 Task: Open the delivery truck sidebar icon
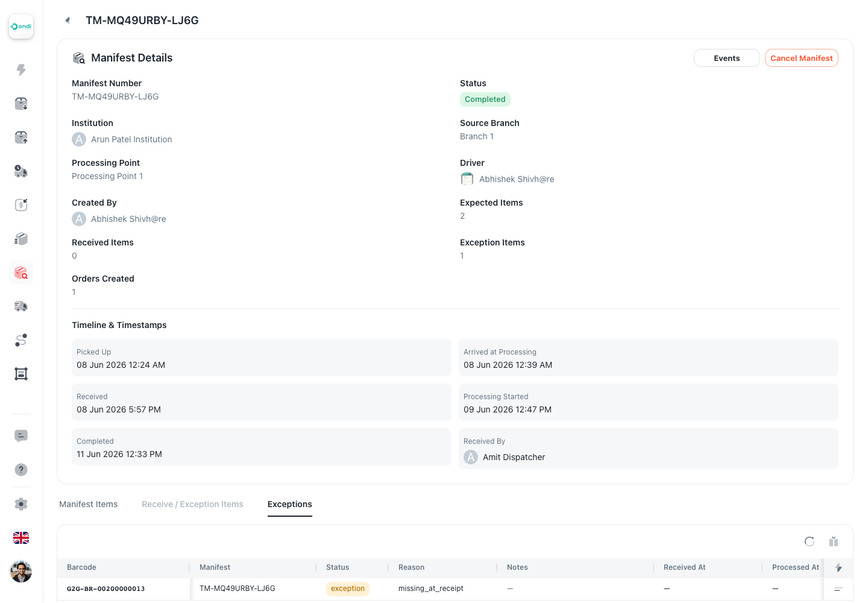[x=21, y=306]
